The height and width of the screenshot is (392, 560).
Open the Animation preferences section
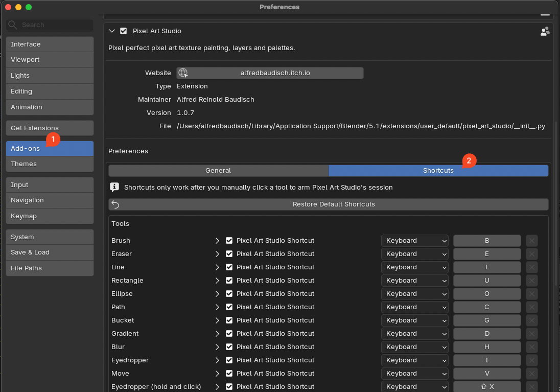coord(50,107)
